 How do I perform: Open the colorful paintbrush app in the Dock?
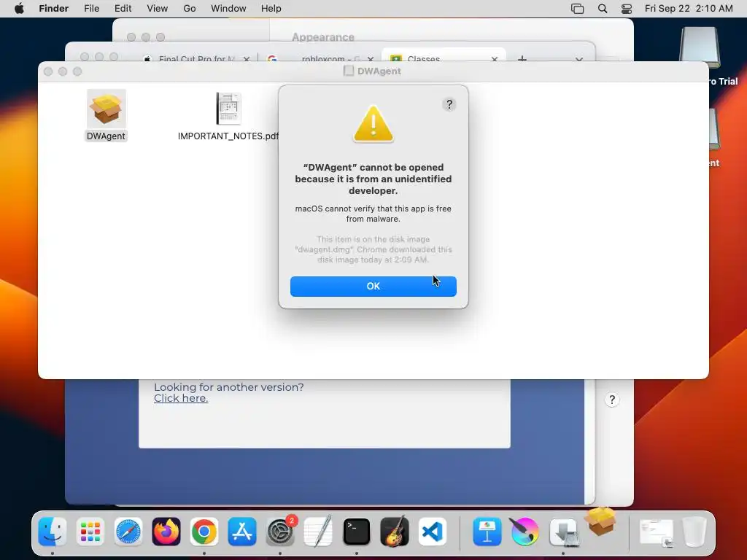point(525,532)
